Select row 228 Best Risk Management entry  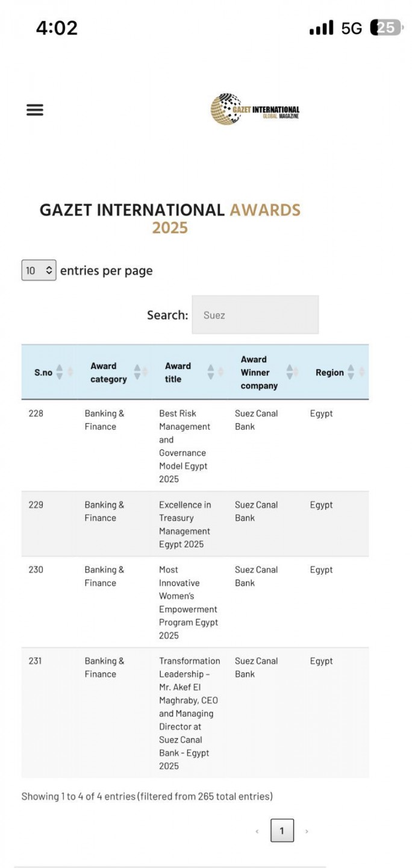pos(184,446)
